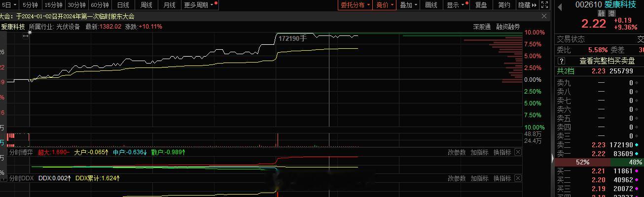The height and width of the screenshot is (197, 644).
Task: Click the question mark help icon
Action: tap(561, 61)
